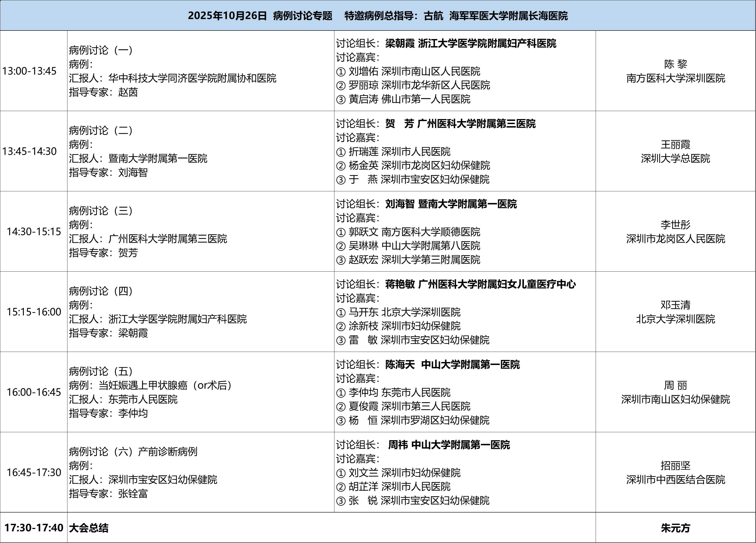The height and width of the screenshot is (543, 756).
Task: Click 病例讨论（六）产前诊断病例 title
Action: pyautogui.click(x=133, y=452)
